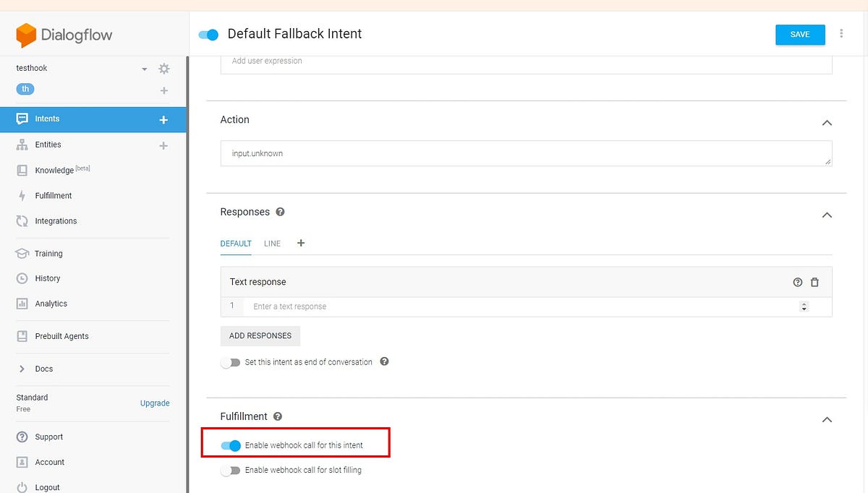Screen dimensions: 868x493
Task: Toggle 'Enable webhook call for this intent'
Action: (231, 445)
